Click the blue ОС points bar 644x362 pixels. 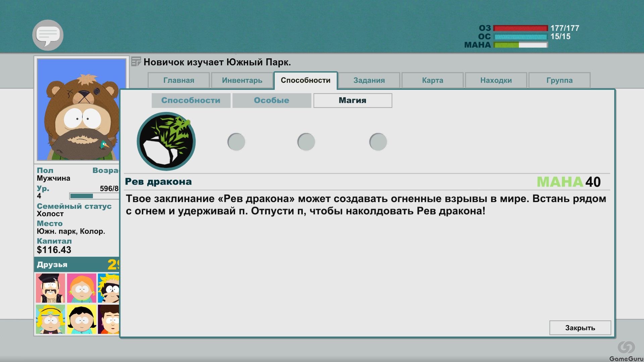(x=521, y=37)
